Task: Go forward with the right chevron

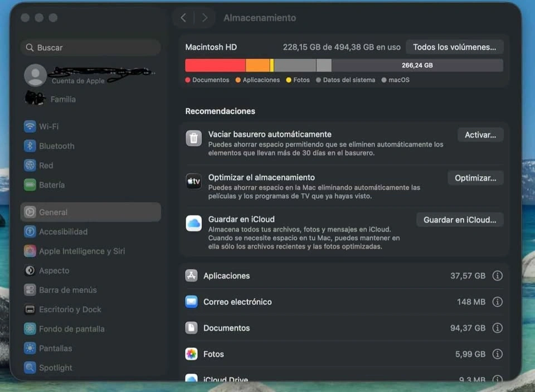Action: (x=205, y=18)
